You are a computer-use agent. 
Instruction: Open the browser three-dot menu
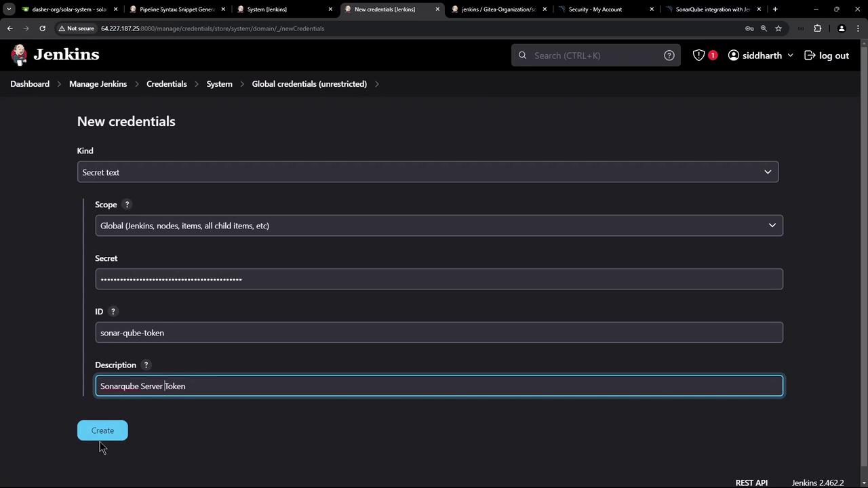[859, 28]
